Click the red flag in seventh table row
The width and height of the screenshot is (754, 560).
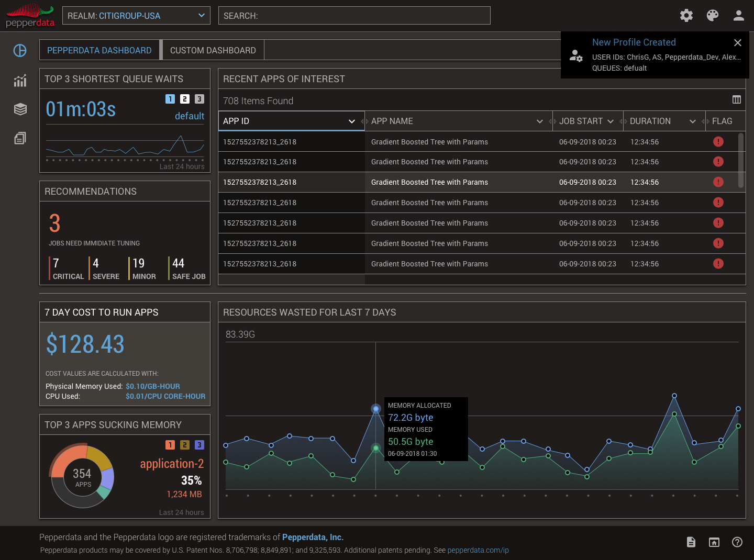click(718, 264)
